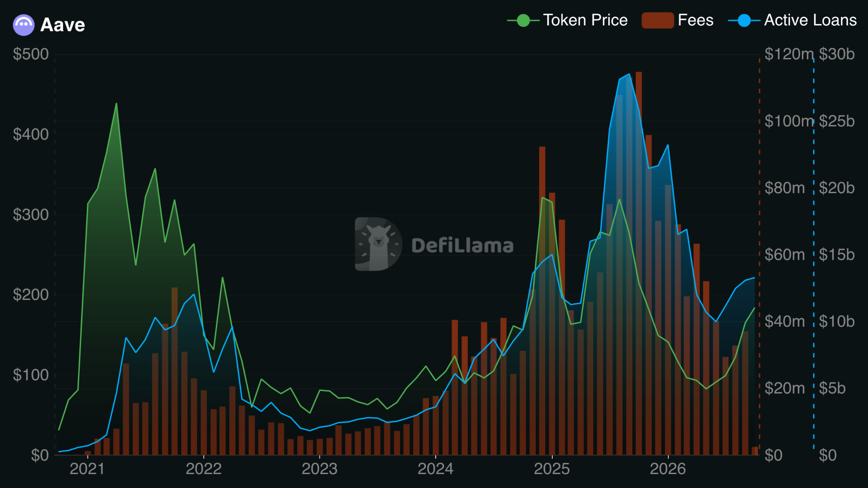The width and height of the screenshot is (868, 488).
Task: Click the $40m fees axis label
Action: [785, 322]
